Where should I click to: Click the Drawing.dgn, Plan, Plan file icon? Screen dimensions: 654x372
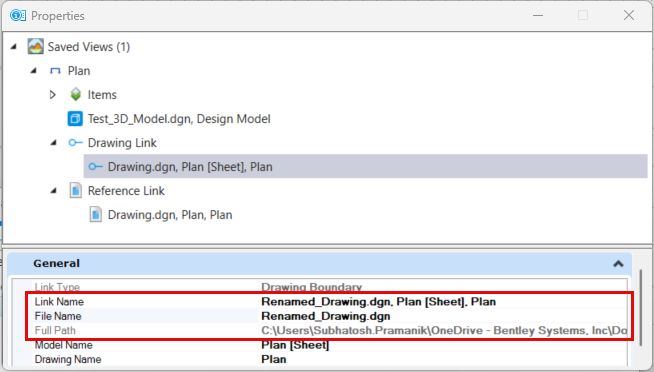click(96, 215)
